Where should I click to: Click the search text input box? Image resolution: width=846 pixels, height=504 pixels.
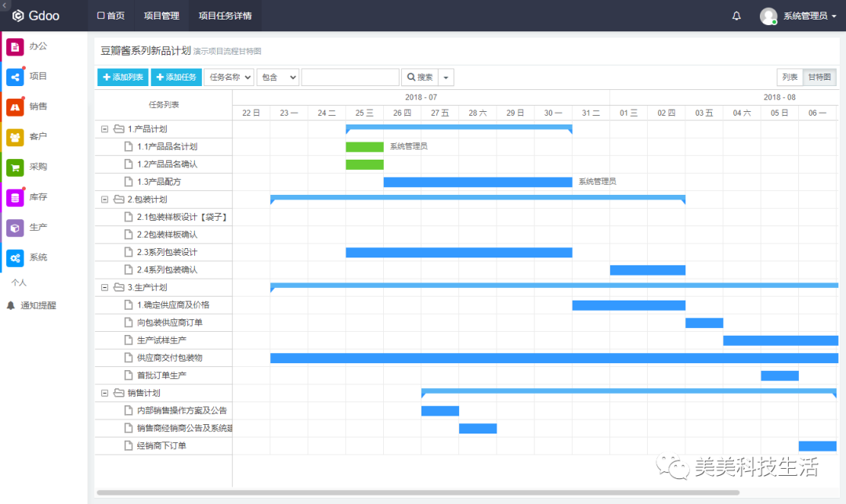click(x=350, y=77)
